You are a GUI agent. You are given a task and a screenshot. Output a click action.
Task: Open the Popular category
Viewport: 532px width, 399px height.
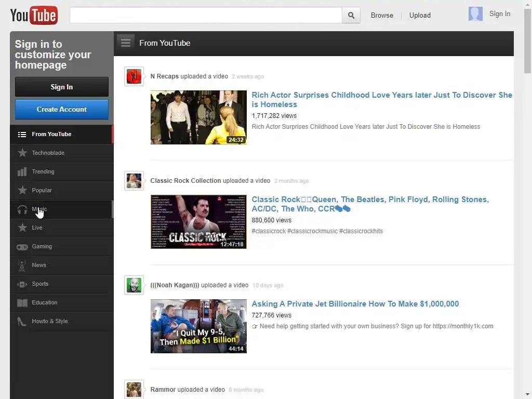[x=62, y=190]
